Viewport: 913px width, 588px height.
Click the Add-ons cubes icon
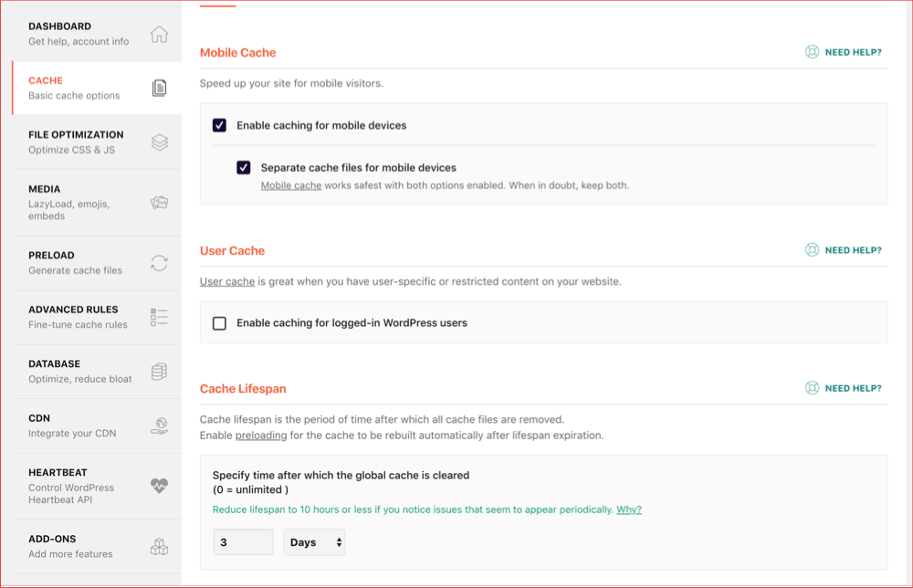pyautogui.click(x=159, y=547)
